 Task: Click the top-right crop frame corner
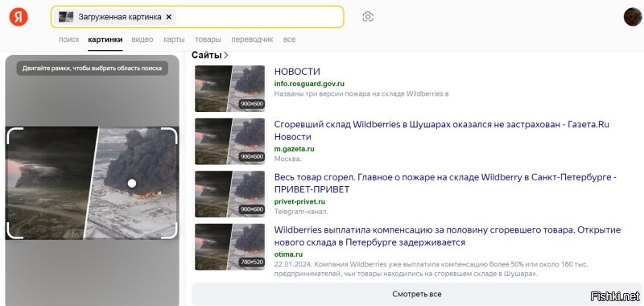tap(169, 135)
